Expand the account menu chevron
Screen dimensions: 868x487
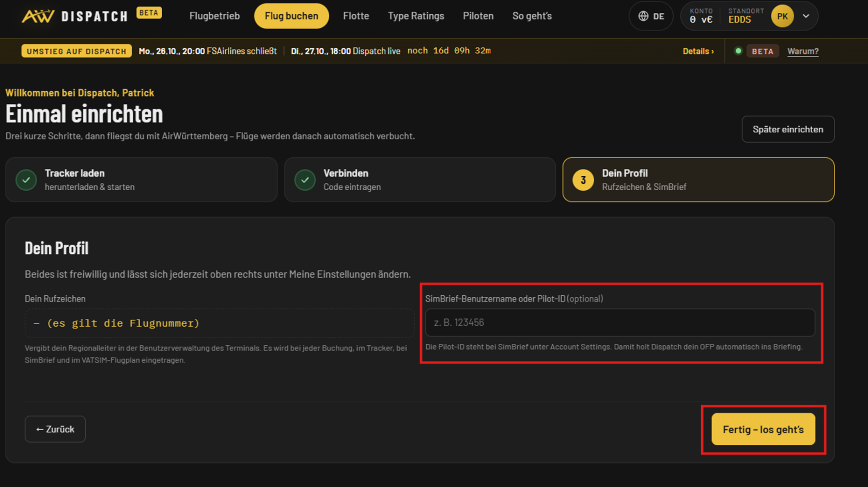[x=806, y=16]
